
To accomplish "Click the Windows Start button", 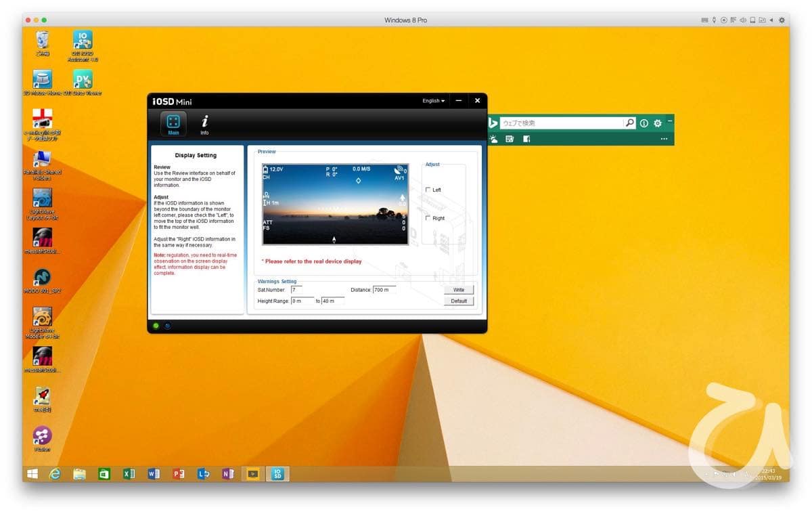I will [x=32, y=474].
